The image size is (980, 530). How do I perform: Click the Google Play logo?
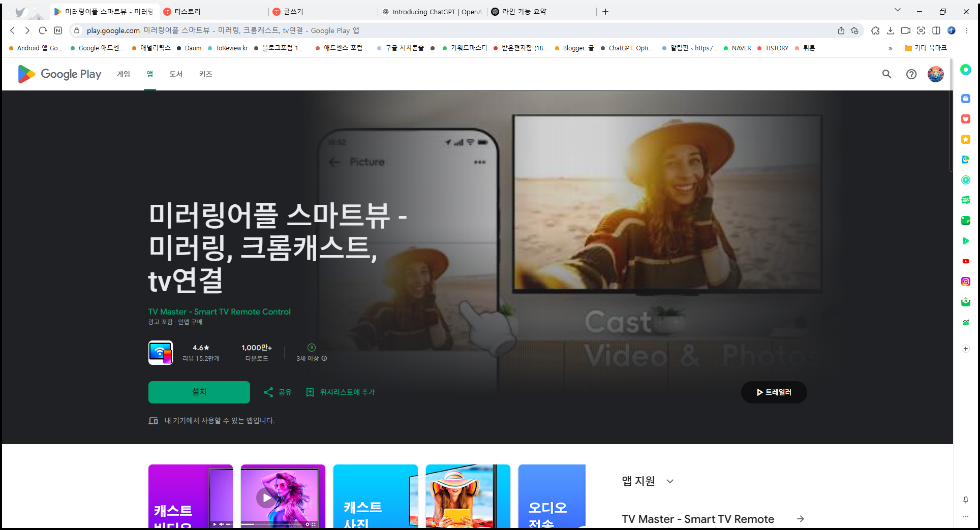click(x=59, y=74)
